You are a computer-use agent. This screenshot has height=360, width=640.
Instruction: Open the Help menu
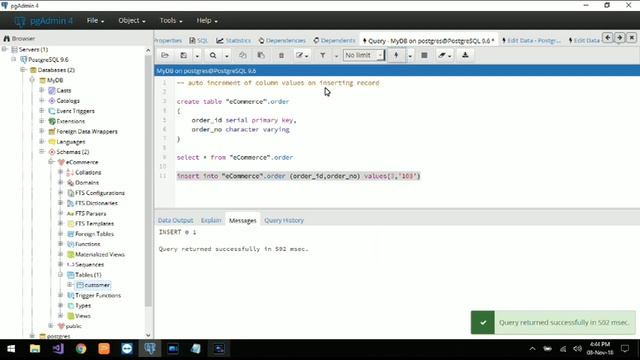pyautogui.click(x=207, y=20)
